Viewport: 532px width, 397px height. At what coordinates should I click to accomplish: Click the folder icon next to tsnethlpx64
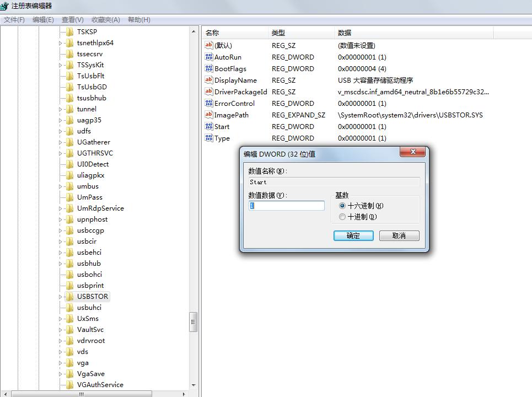[70, 43]
